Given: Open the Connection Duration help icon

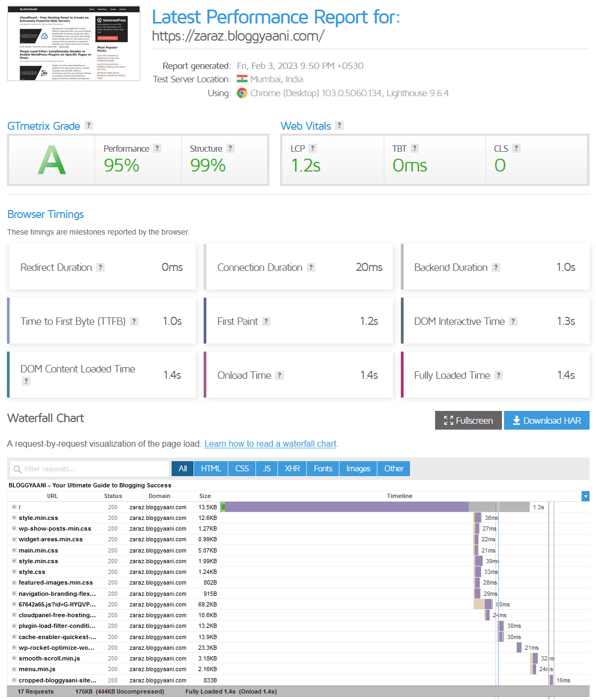Looking at the screenshot, I should pyautogui.click(x=311, y=267).
